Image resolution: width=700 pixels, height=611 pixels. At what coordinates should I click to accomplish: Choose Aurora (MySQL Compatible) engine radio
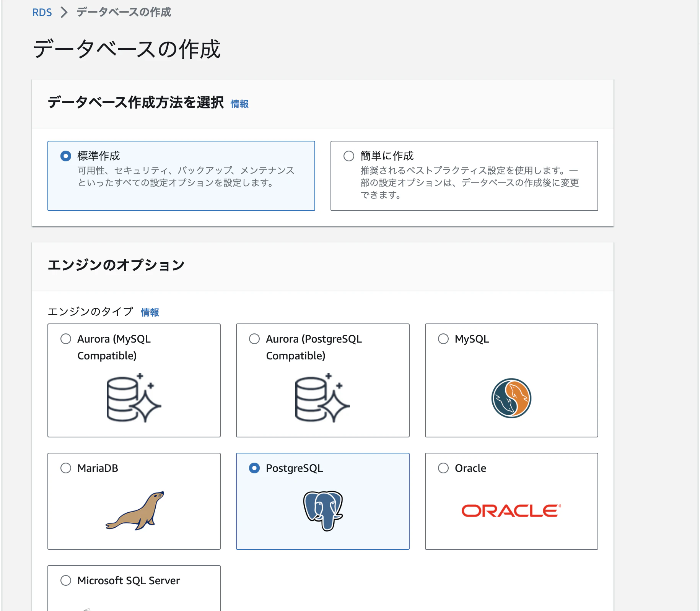tap(66, 339)
